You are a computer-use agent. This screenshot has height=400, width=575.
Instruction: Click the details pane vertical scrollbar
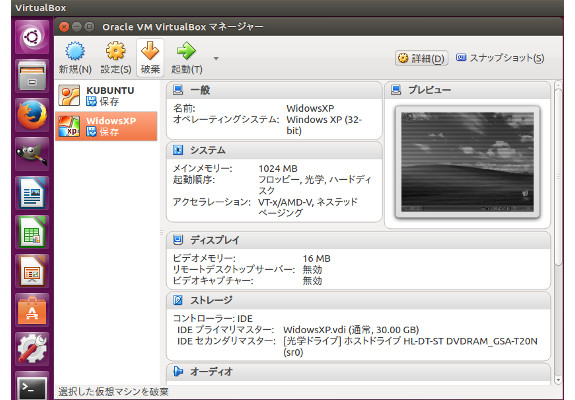point(558,176)
